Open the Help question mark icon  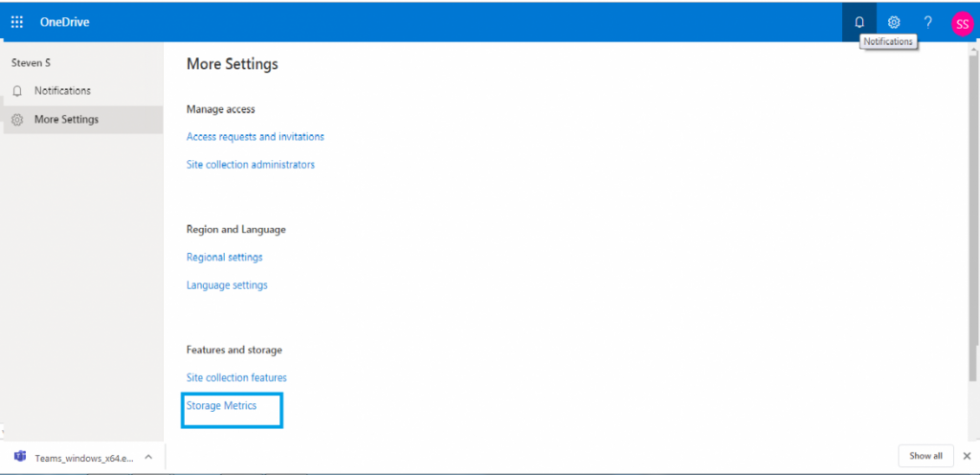(928, 22)
